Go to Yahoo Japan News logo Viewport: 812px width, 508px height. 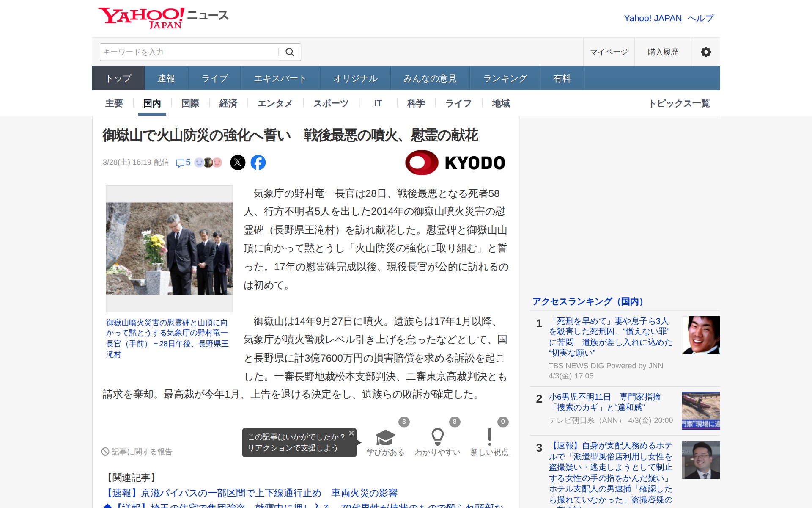[x=163, y=18]
